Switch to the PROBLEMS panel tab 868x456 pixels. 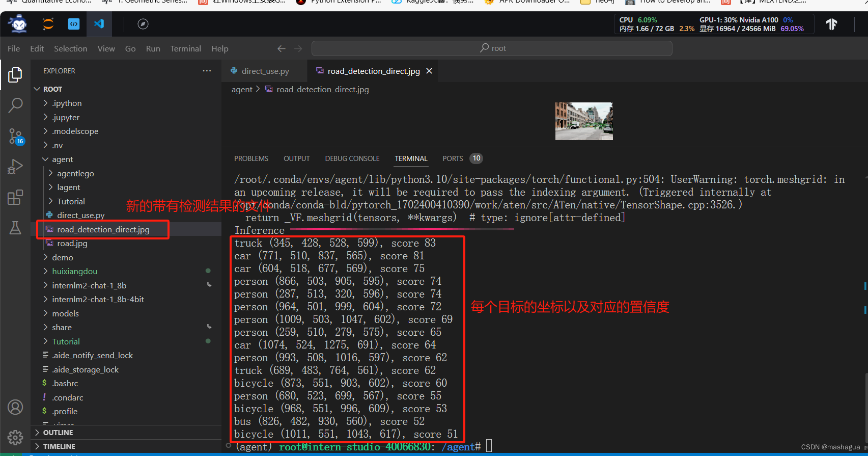point(251,158)
